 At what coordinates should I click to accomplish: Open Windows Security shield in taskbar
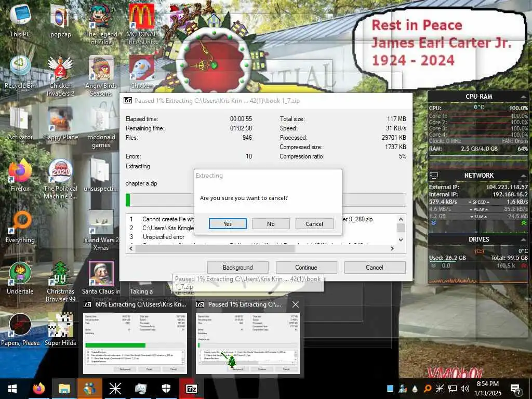click(x=166, y=389)
